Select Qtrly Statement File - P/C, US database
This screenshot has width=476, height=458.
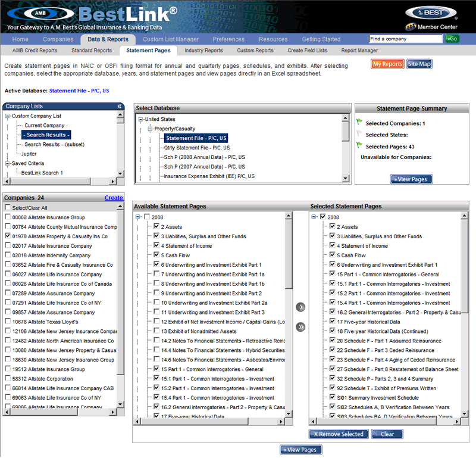pyautogui.click(x=197, y=148)
